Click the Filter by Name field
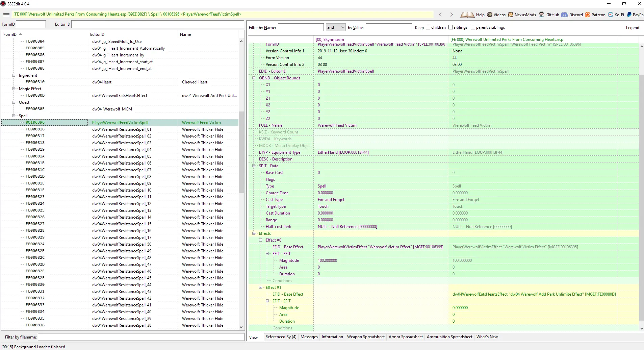This screenshot has width=644, height=350. coord(301,27)
